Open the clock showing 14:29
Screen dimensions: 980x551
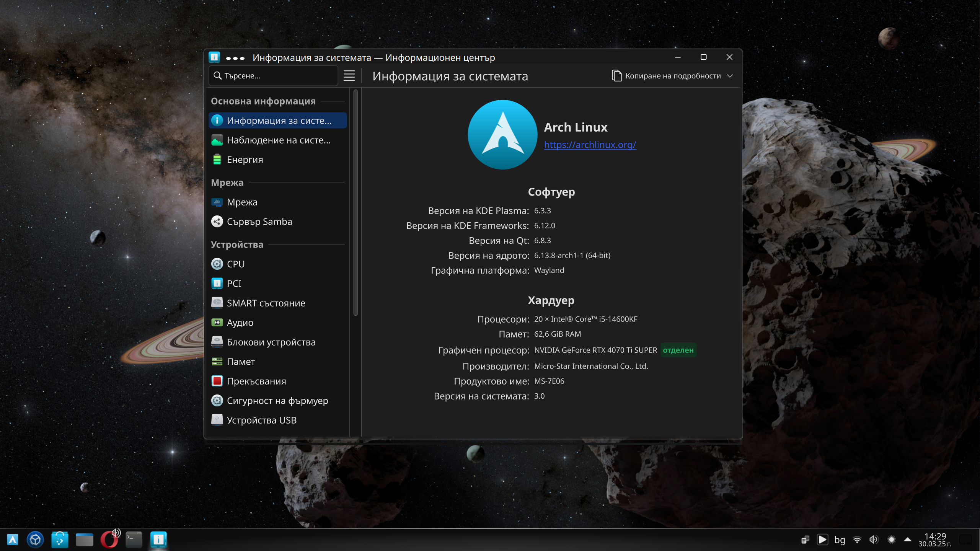pyautogui.click(x=935, y=540)
